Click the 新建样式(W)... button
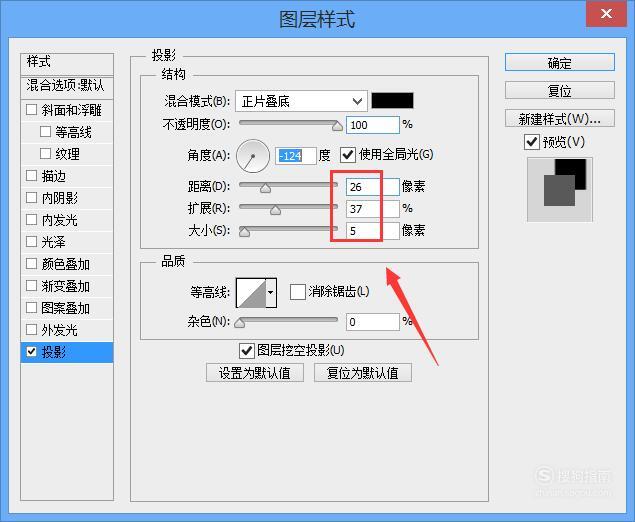This screenshot has width=635, height=522. point(560,119)
